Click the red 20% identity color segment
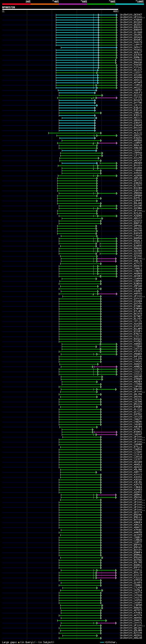This screenshot has width=146, height=644. 16,4
